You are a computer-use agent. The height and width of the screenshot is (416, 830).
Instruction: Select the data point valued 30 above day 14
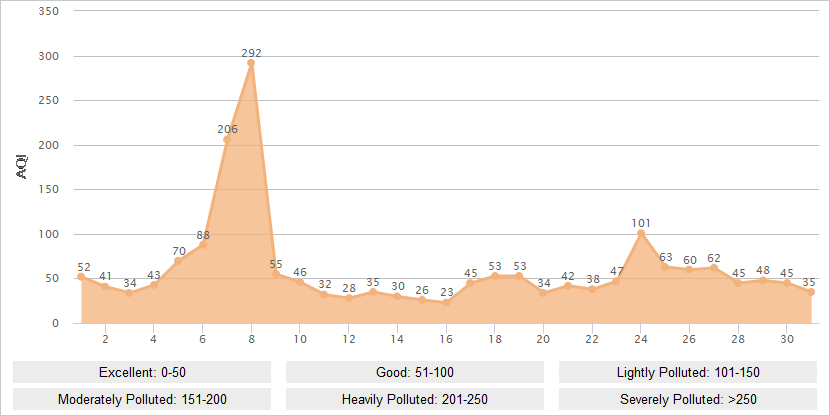coord(397,296)
